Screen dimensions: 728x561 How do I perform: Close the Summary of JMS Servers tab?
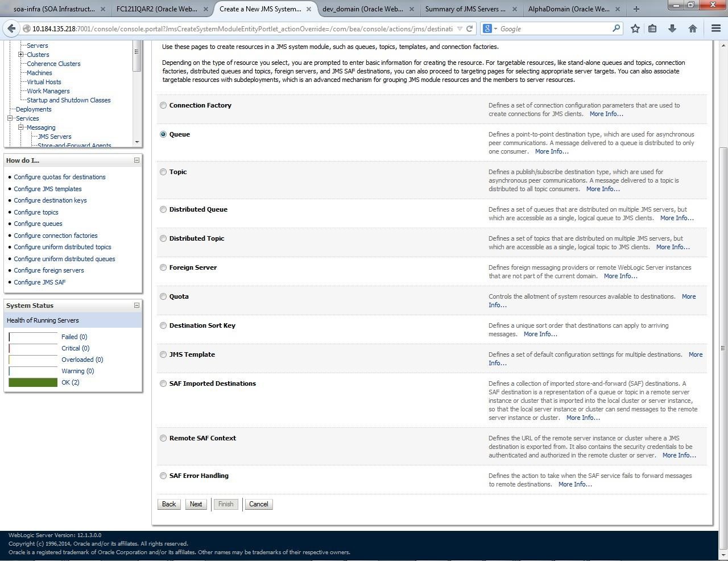click(515, 9)
